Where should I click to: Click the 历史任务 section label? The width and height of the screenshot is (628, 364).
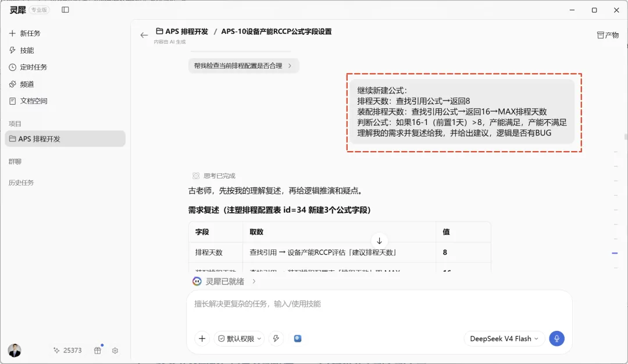tap(22, 183)
